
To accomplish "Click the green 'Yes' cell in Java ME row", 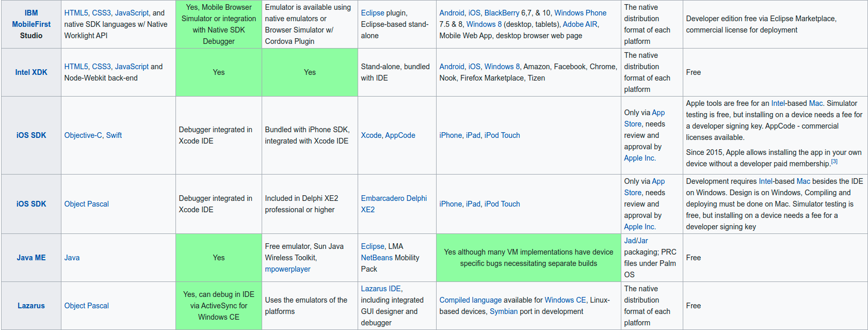I will (219, 258).
